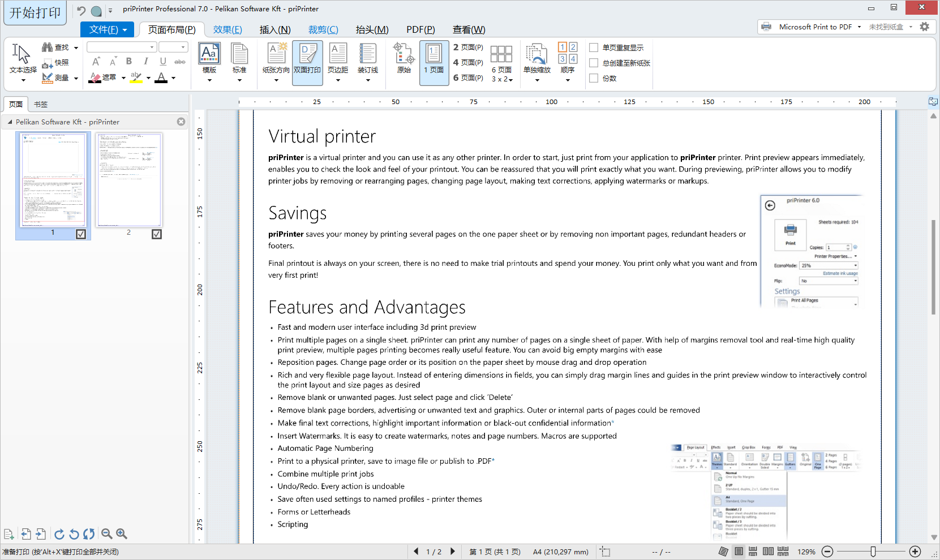
Task: Enable the 总创建至新纸张 checkbox
Action: tap(594, 63)
